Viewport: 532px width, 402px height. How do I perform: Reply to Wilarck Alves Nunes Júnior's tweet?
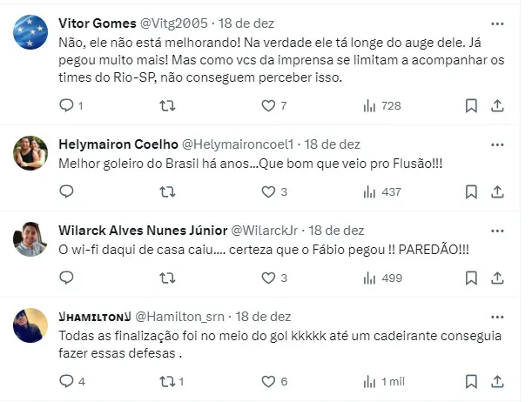(66, 278)
